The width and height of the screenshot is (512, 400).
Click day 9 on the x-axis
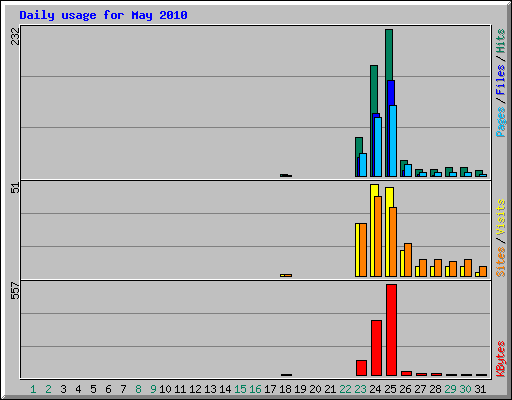153,389
